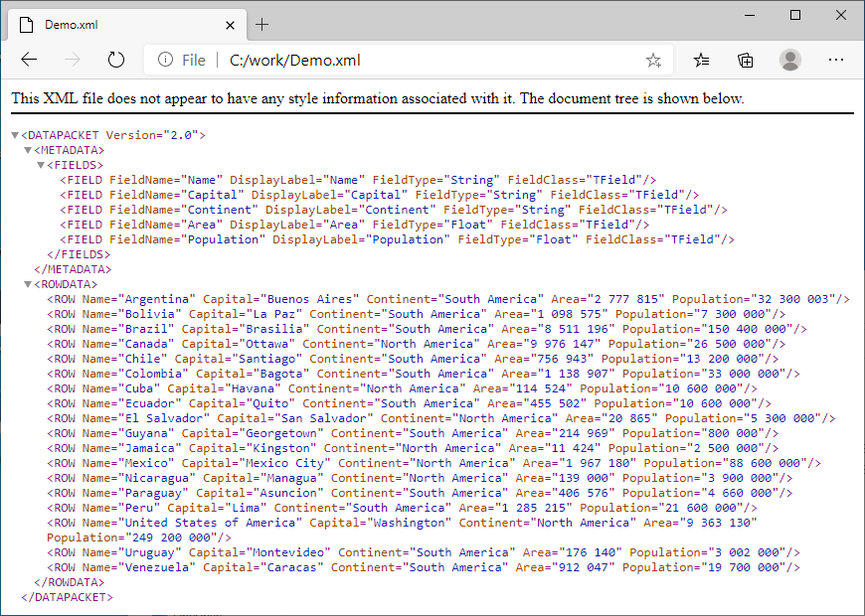Maximize the browser window
This screenshot has height=616, width=865.
(794, 15)
